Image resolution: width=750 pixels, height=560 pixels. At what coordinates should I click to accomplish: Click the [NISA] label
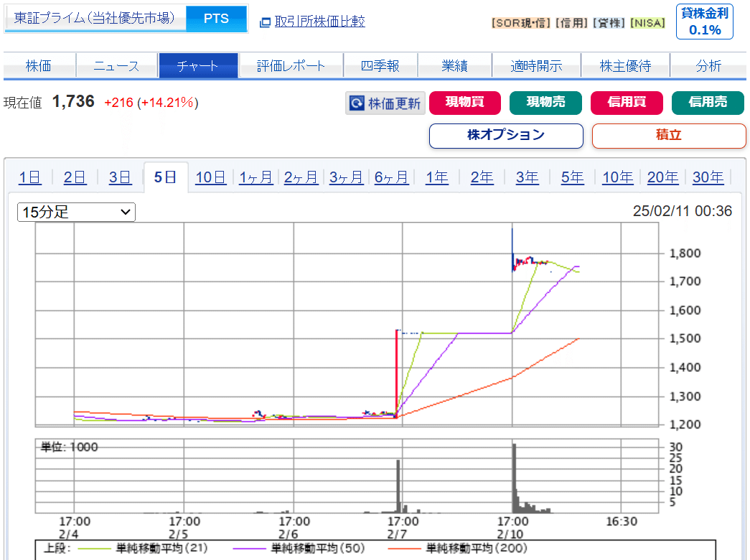[x=647, y=23]
